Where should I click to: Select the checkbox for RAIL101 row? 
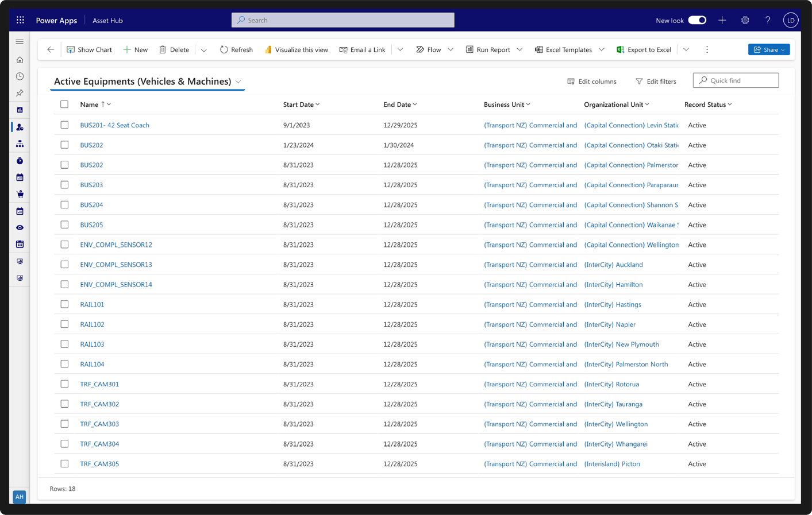pyautogui.click(x=64, y=304)
